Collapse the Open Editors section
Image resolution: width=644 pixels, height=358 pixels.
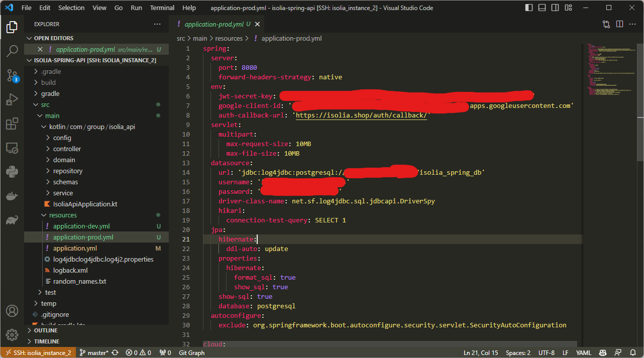coord(96,38)
